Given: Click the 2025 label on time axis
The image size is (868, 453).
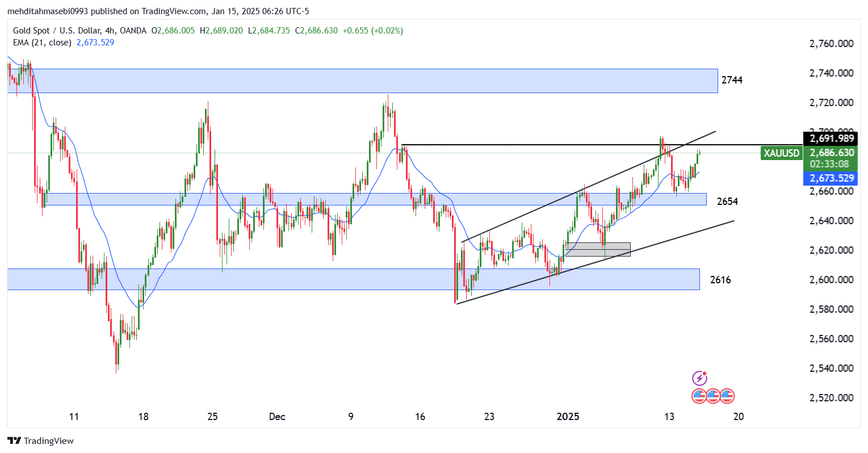Looking at the screenshot, I should point(568,417).
